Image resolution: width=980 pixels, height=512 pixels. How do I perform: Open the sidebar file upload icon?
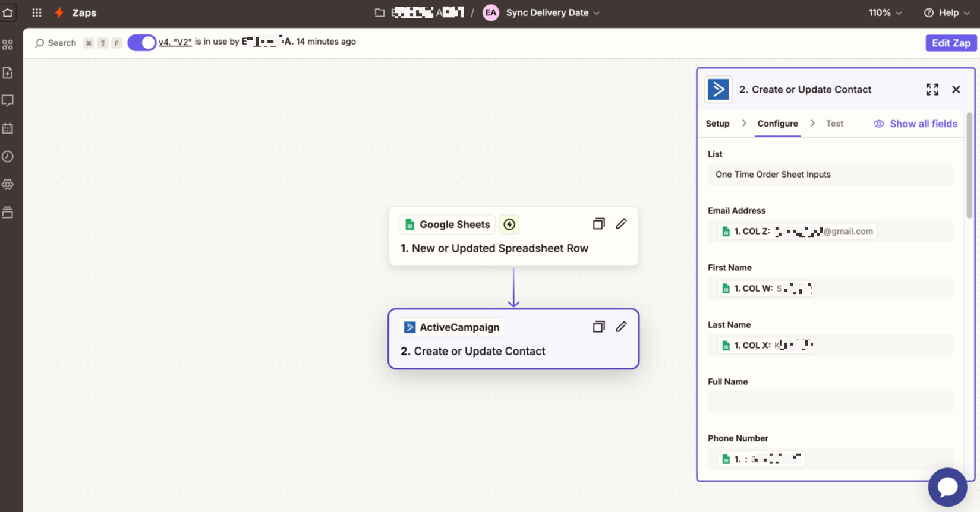pos(8,72)
